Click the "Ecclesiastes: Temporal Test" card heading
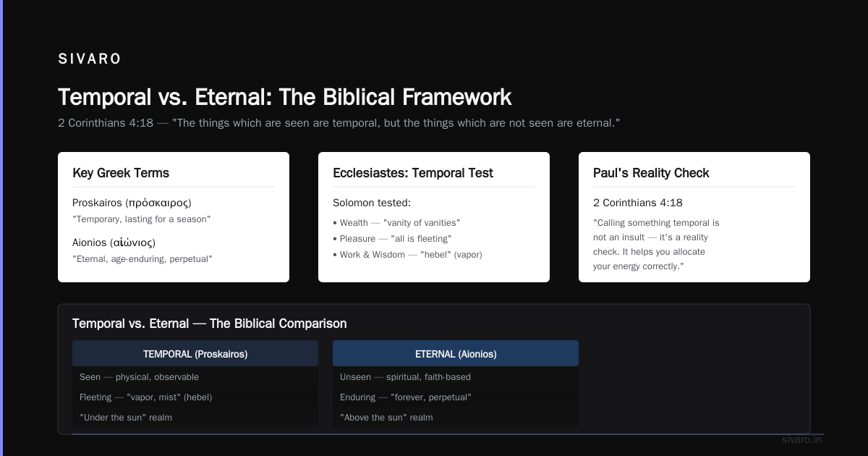868x456 pixels. point(413,173)
